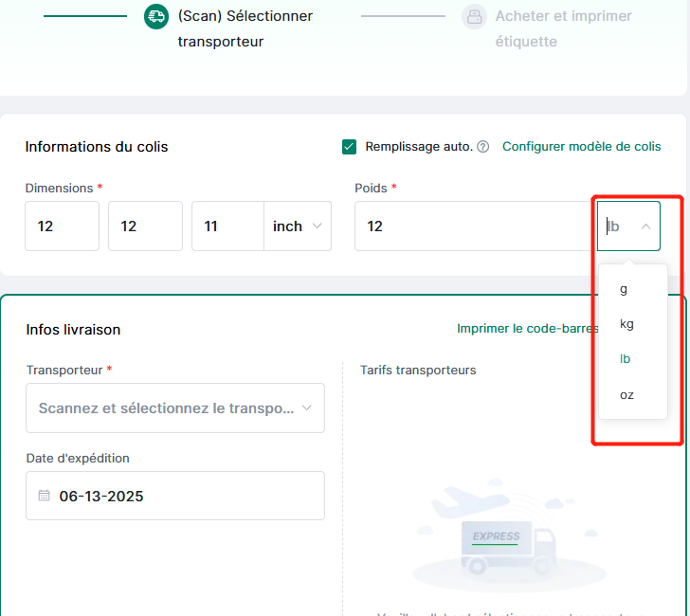Click the truck carrier step icon
690x616 pixels.
tap(157, 16)
